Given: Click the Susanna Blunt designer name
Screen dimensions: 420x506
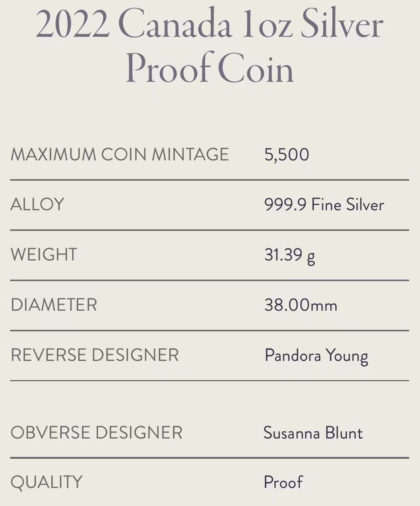Looking at the screenshot, I should 313,433.
